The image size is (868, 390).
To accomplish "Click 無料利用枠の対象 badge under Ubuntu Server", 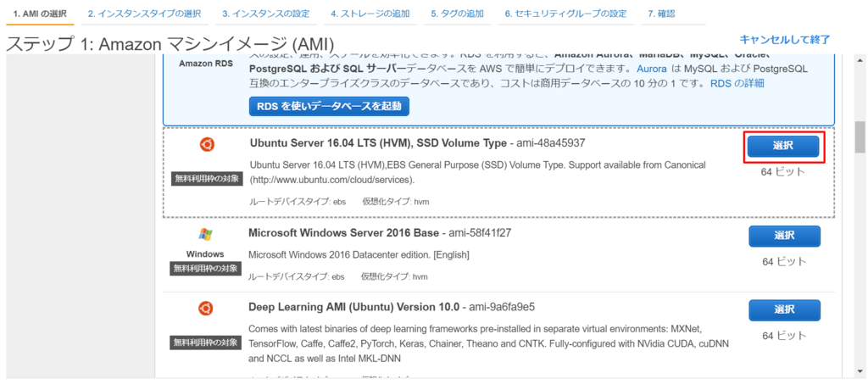I will [207, 178].
